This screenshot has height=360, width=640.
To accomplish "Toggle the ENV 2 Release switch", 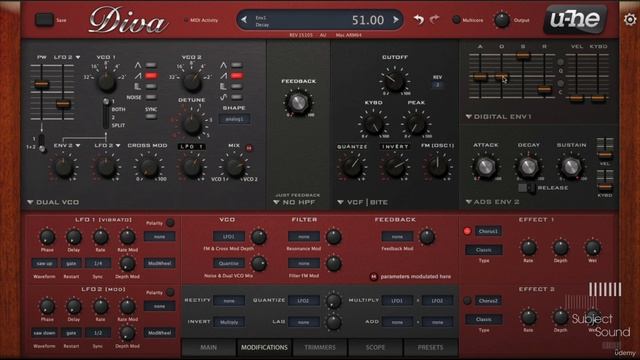I will pyautogui.click(x=527, y=188).
